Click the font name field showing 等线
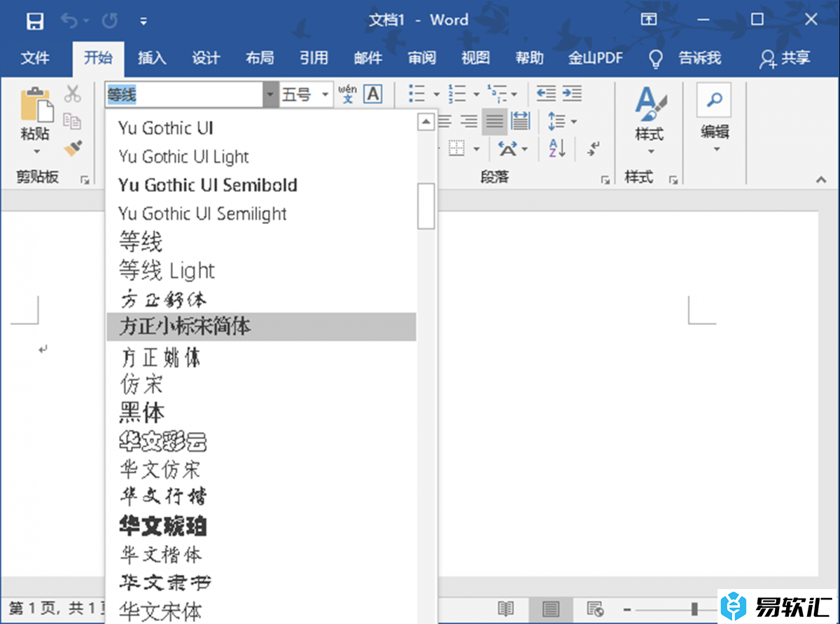 [x=184, y=95]
